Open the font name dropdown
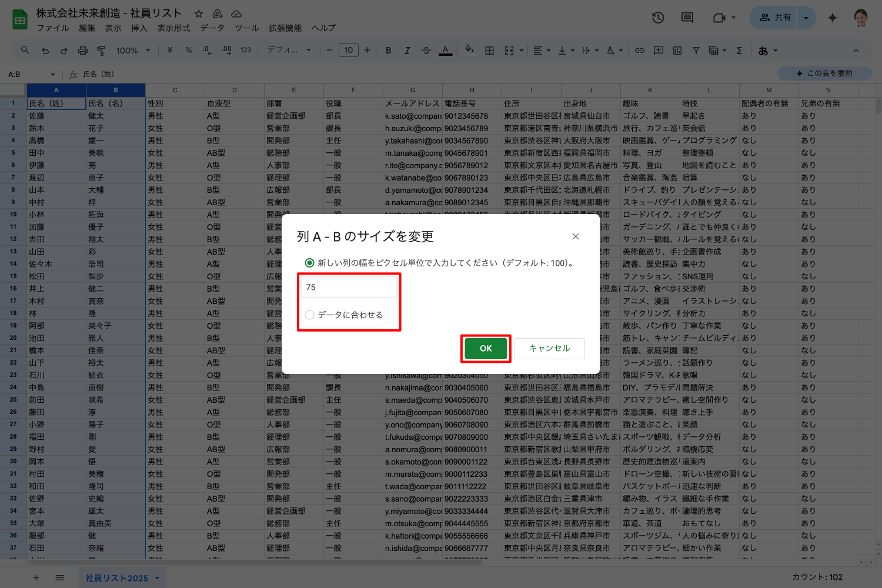Viewport: 882px width, 588px height. [x=289, y=51]
